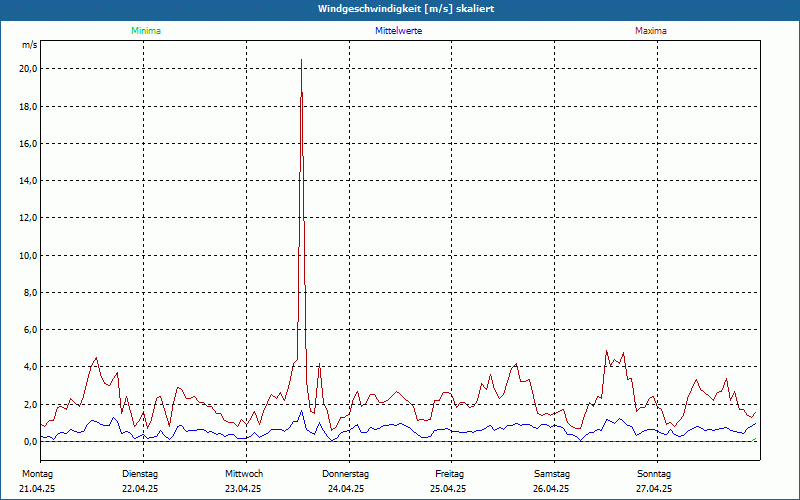
Task: Click the 27.04.25 date label
Action: (x=654, y=489)
